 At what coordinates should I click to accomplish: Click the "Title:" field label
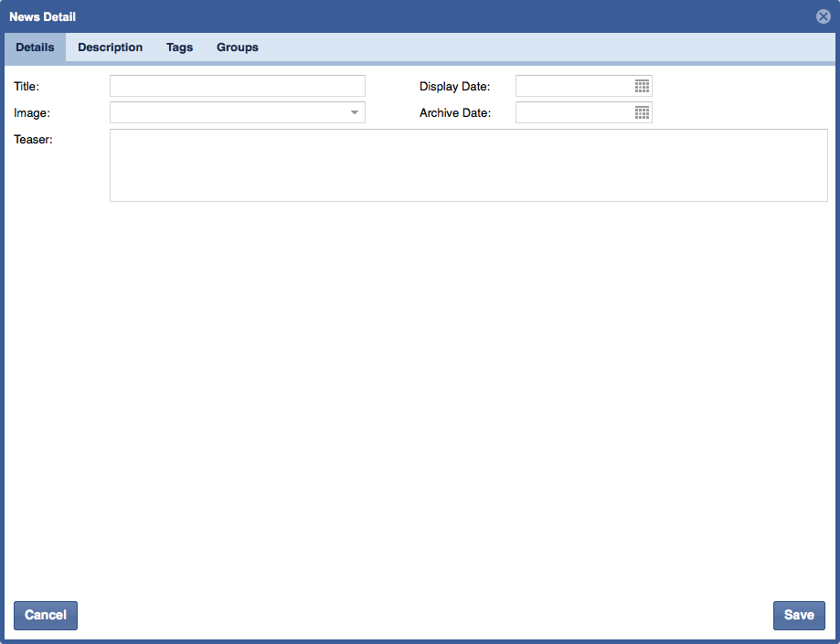click(x=27, y=87)
